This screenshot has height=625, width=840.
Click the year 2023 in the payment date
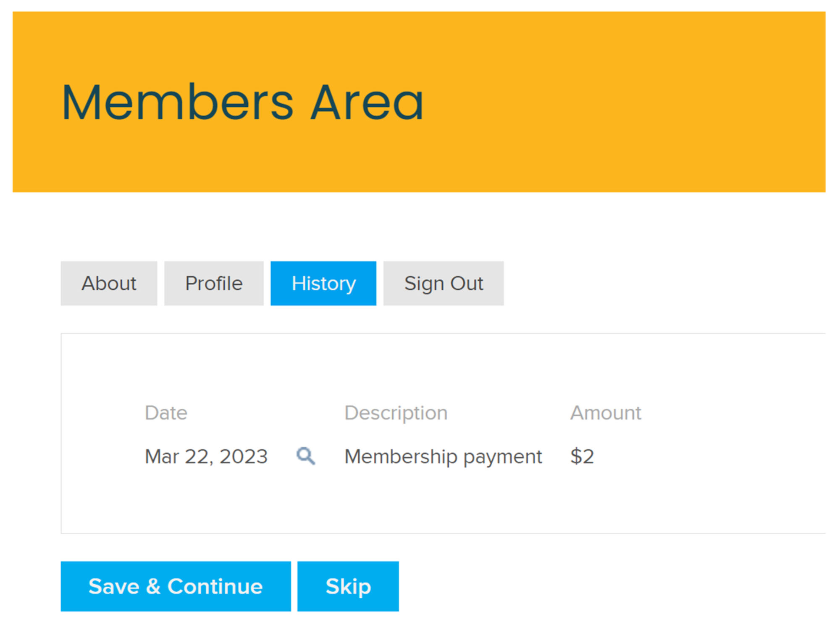pos(244,457)
